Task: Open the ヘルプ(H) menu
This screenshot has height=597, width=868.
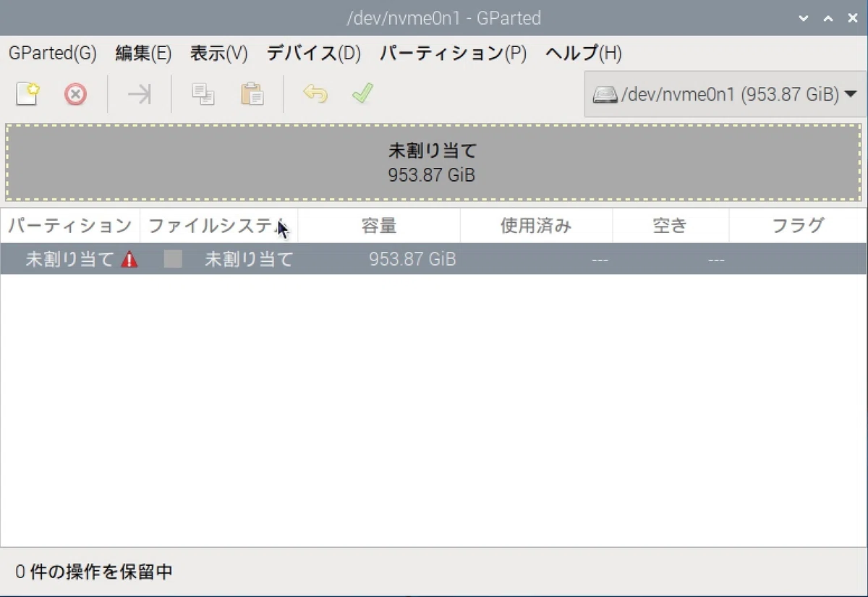Action: point(583,54)
